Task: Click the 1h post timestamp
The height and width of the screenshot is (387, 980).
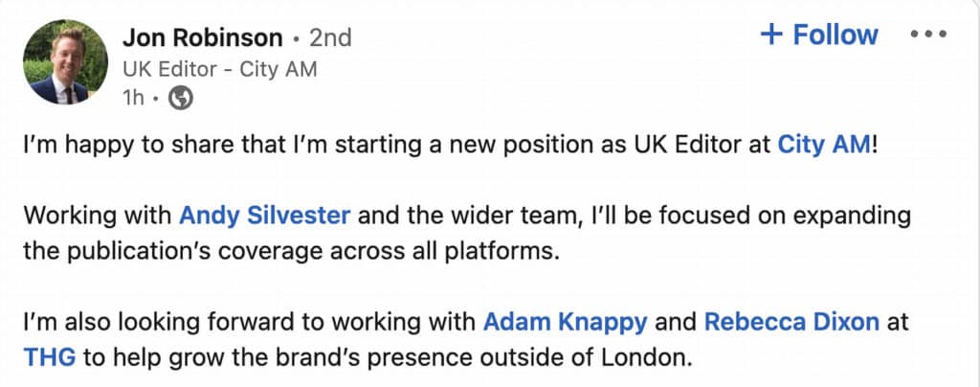Action: coord(133,98)
